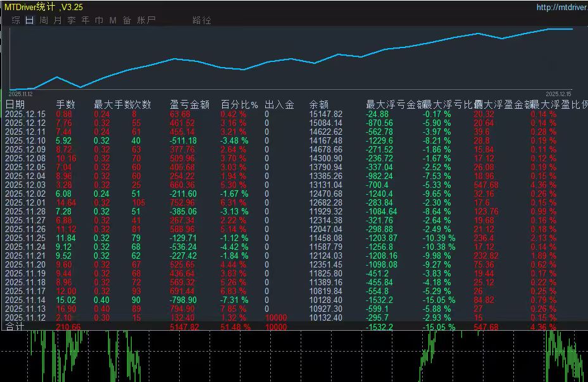Screen dimensions: 588x382
Task: Click the 盈亏金额 column header
Action: tap(189, 104)
